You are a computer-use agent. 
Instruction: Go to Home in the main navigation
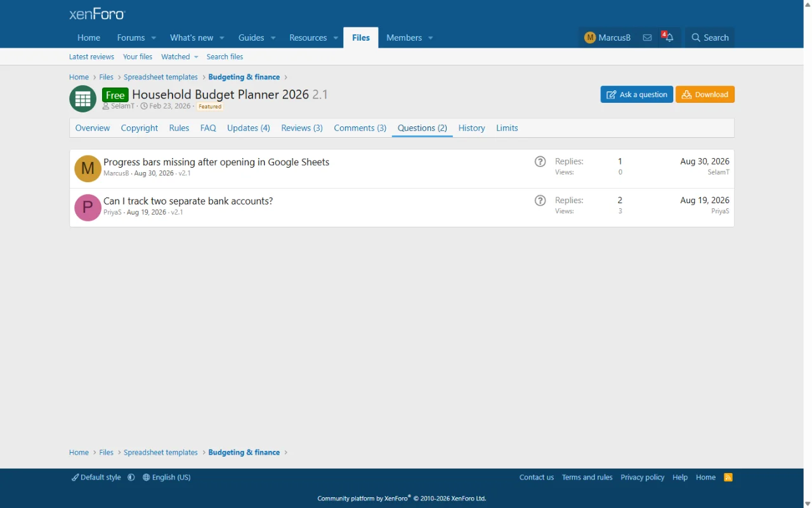[89, 37]
